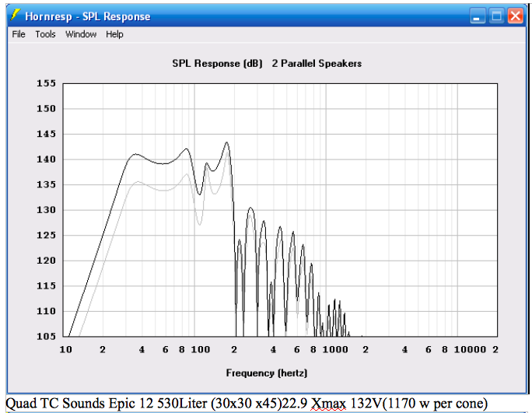Click the 'Frequency (hertz)' axis label
532x413 pixels.
tap(267, 373)
